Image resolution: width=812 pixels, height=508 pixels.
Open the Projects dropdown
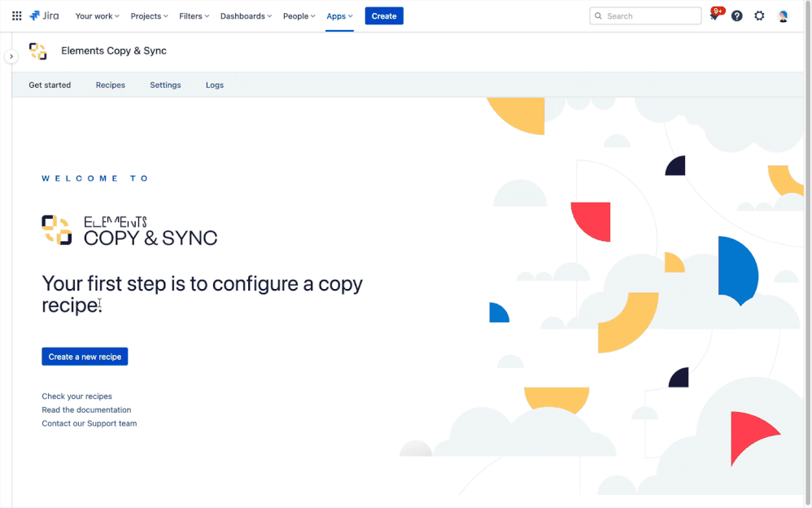pos(149,16)
